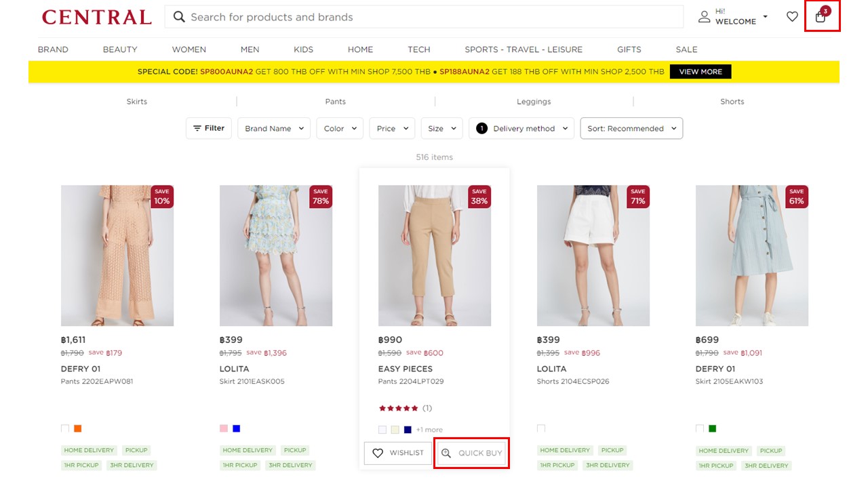This screenshot has width=868, height=488.
Task: Open the BEAUTY menu
Action: [x=120, y=49]
